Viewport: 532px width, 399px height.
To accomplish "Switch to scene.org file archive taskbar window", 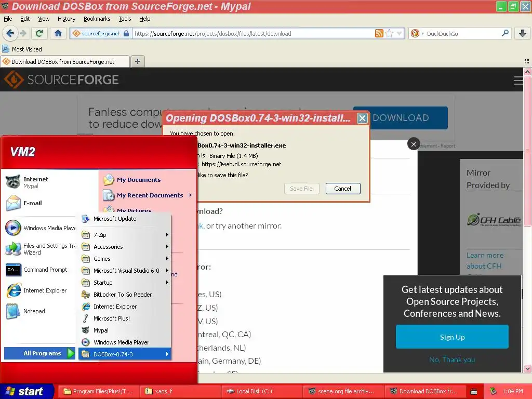I will (x=343, y=391).
